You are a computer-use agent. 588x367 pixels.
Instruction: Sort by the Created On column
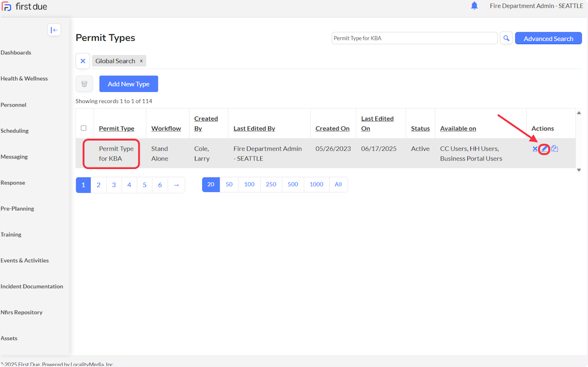click(333, 129)
